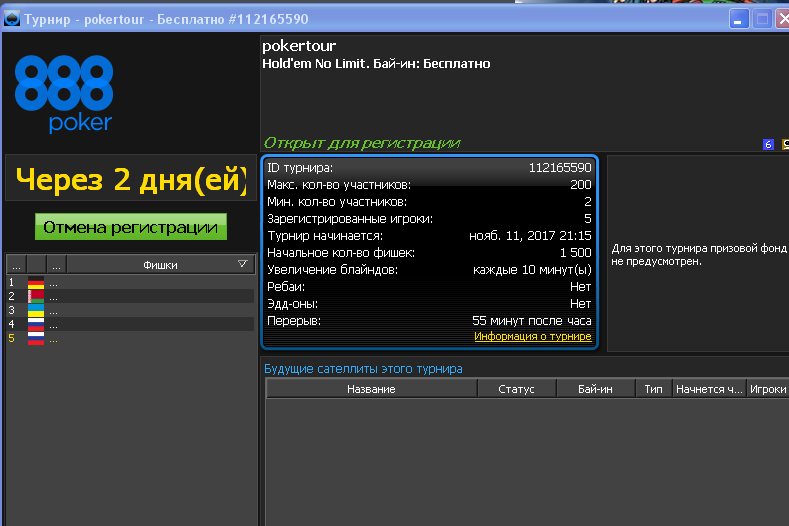Click the Ukrainian flag in row 3
This screenshot has height=526, width=789.
click(36, 311)
